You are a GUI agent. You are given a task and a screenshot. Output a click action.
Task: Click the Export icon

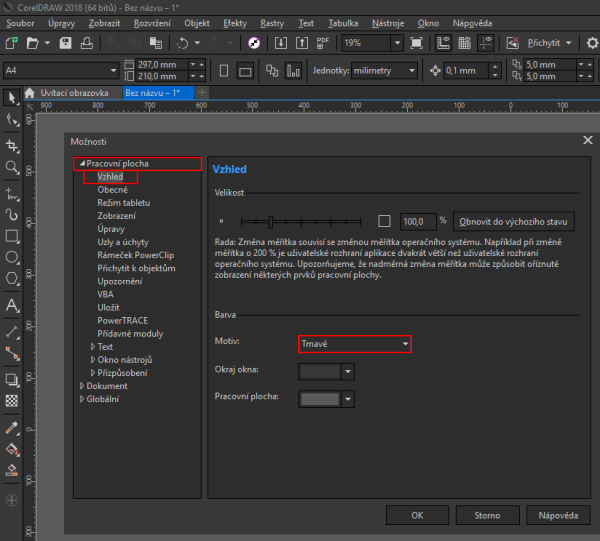[x=302, y=43]
